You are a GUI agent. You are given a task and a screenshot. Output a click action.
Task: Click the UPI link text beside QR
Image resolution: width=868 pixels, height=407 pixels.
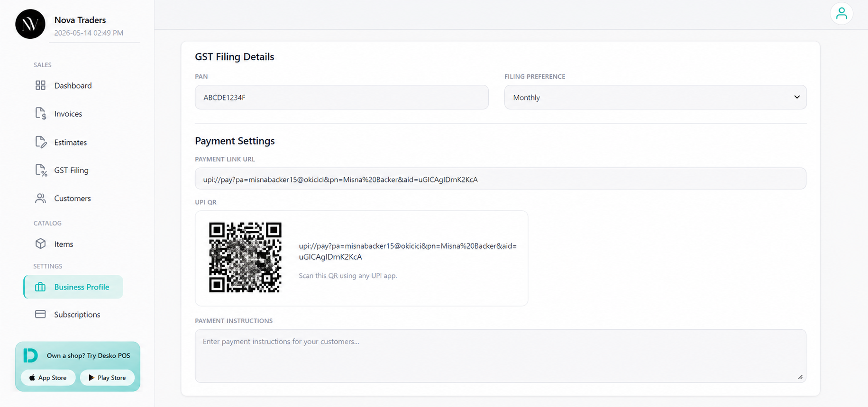pyautogui.click(x=408, y=251)
